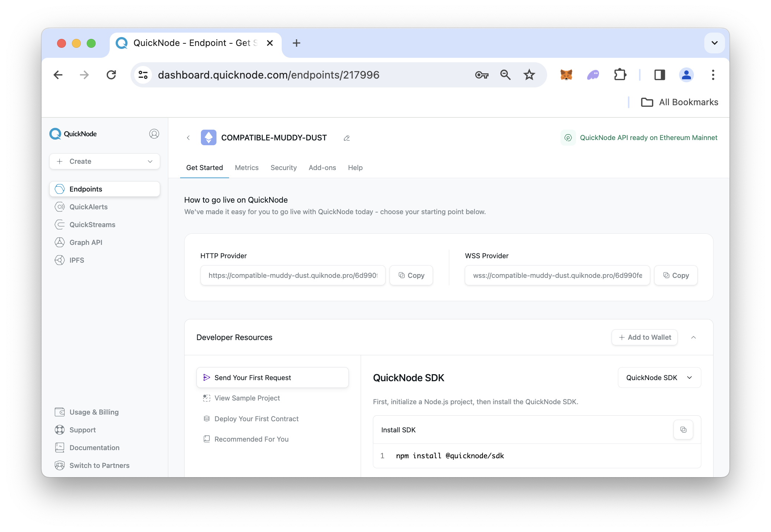Close the QuickNode browser tab
The width and height of the screenshot is (771, 532).
click(270, 43)
